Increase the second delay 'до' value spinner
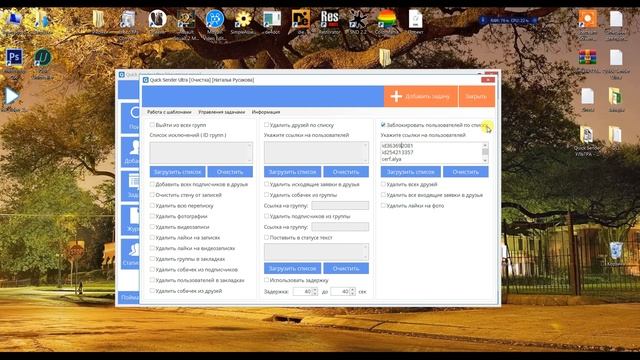Screen dimensions: 640x360 (353, 289)
